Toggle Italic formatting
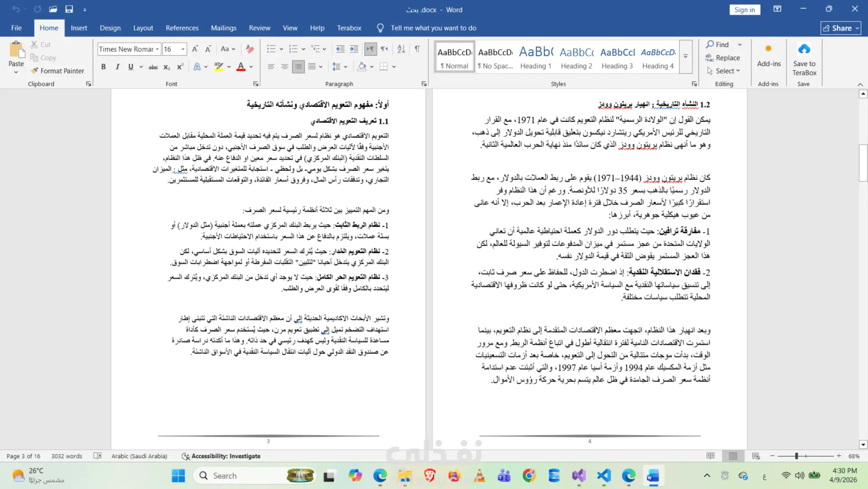The image size is (868, 489). pos(117,67)
